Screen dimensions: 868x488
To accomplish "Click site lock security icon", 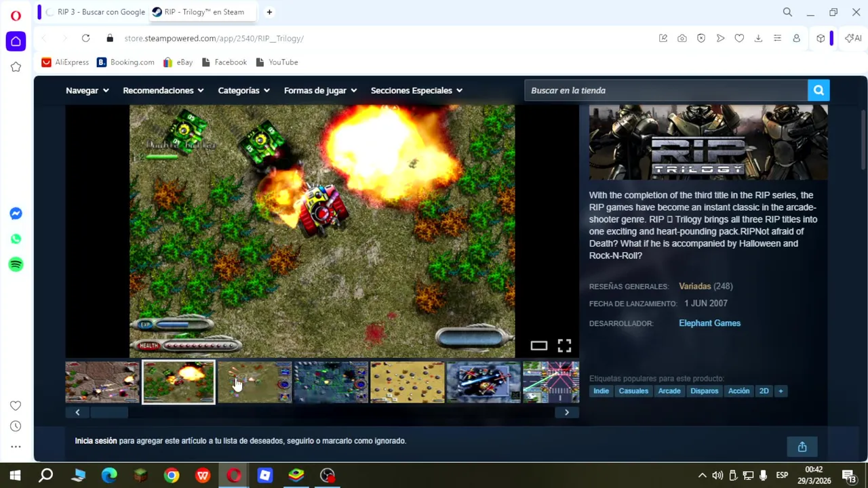I will [x=110, y=38].
